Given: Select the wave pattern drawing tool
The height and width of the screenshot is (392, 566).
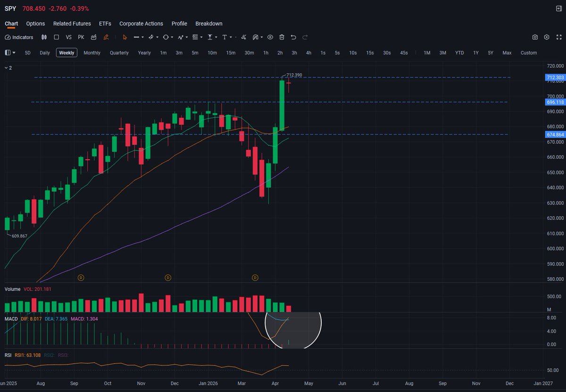Looking at the screenshot, I should tap(180, 37).
